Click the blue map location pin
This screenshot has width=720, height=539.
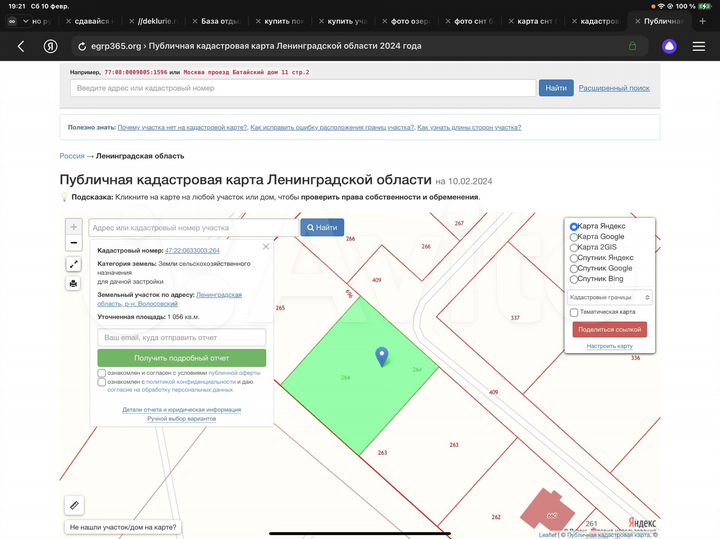point(382,357)
